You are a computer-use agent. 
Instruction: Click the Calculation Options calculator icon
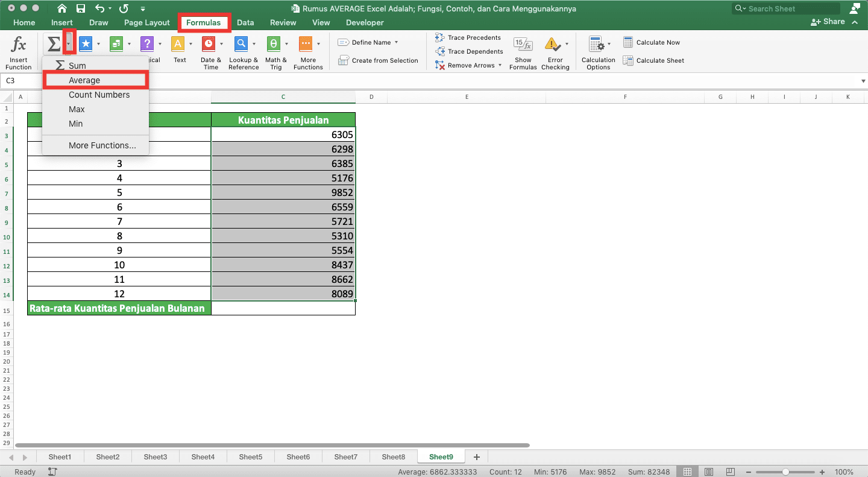point(597,44)
